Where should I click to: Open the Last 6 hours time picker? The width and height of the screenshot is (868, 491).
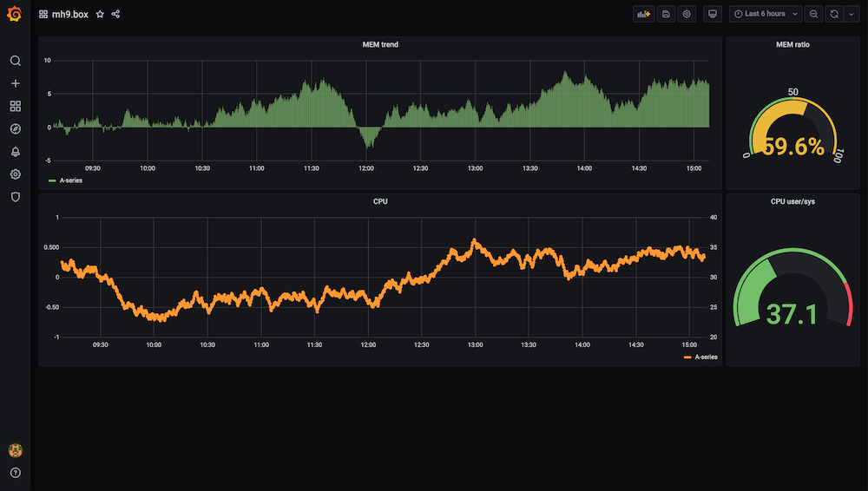(766, 14)
